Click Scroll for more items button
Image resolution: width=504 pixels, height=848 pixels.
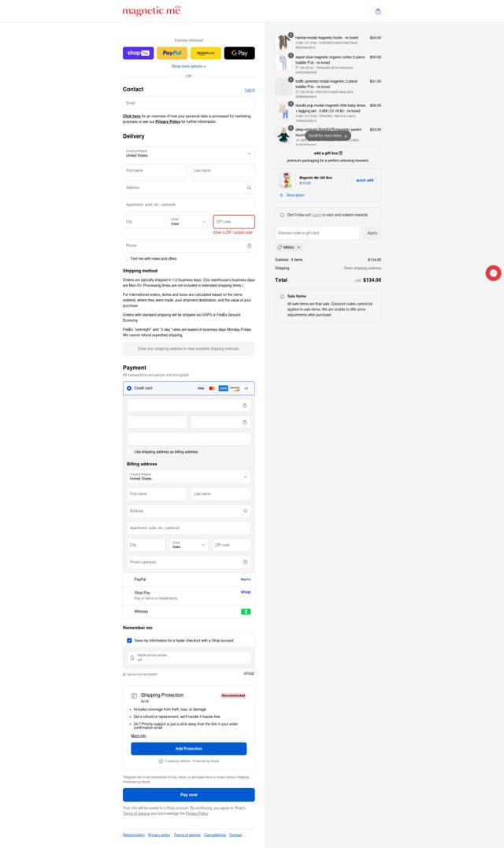tap(328, 135)
